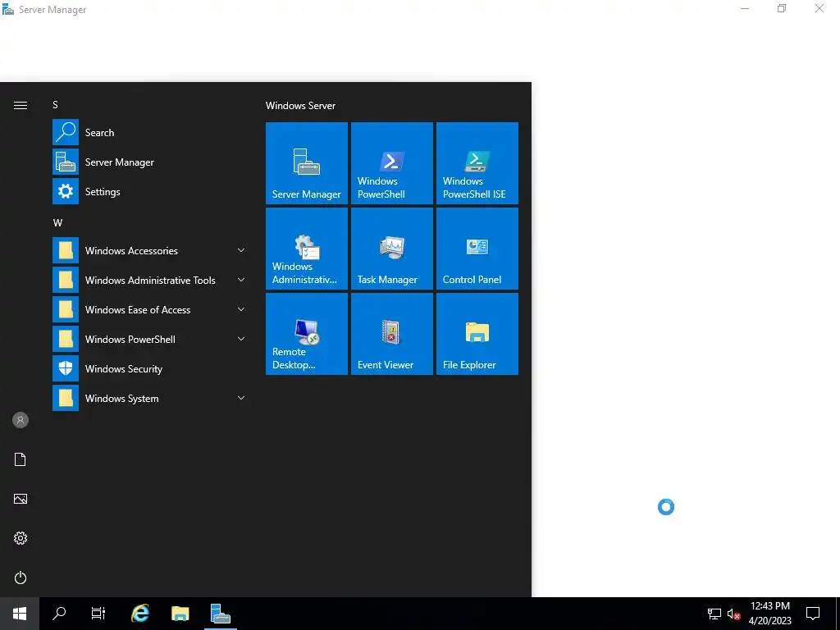Click the letter S group header

[55, 105]
